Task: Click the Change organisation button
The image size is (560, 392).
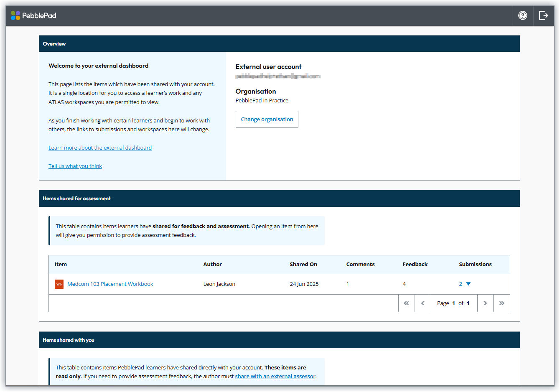Action: [267, 119]
